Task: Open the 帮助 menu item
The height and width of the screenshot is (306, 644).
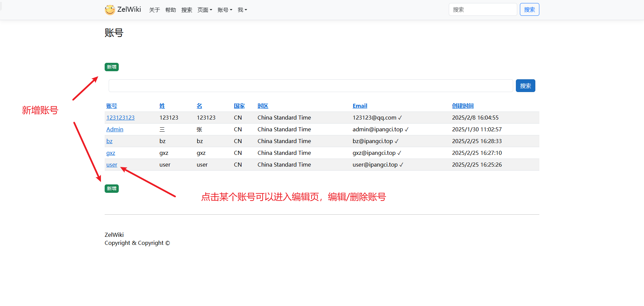Action: pos(170,10)
